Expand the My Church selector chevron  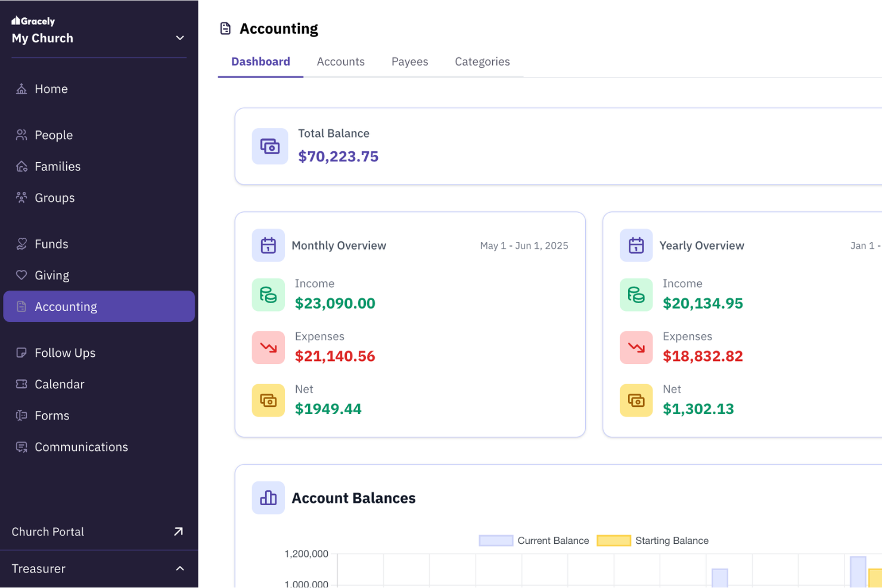tap(180, 38)
